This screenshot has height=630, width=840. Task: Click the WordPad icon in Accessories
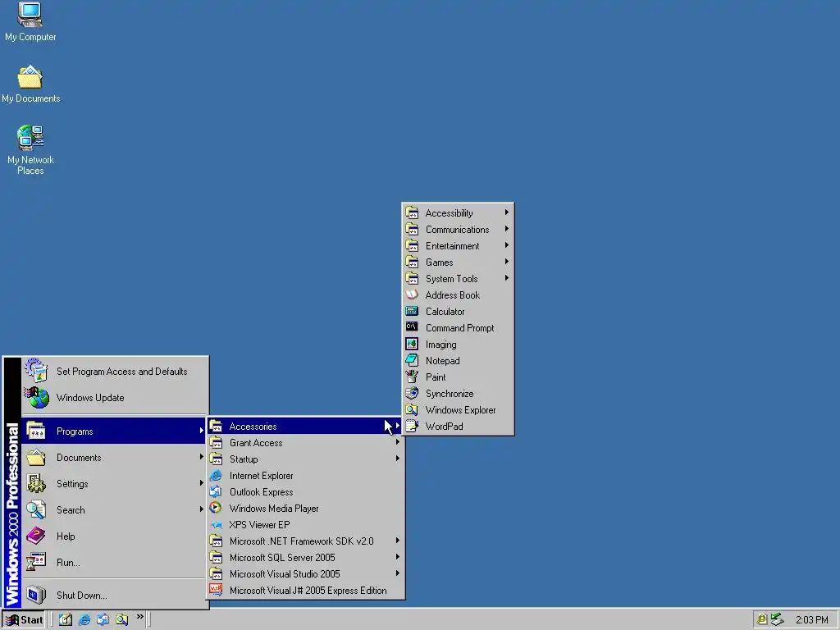point(412,426)
